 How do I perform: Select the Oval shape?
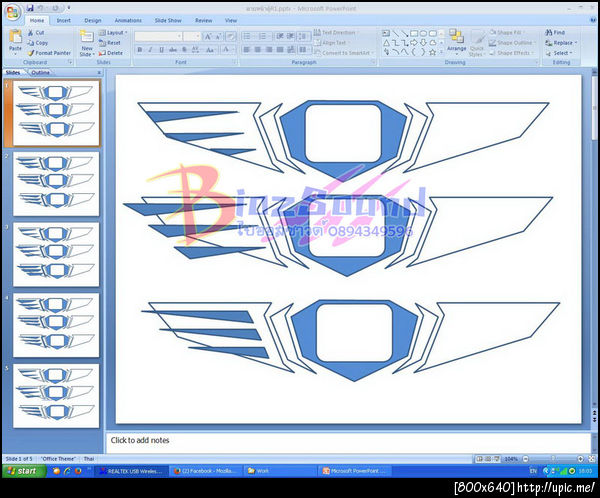point(423,33)
